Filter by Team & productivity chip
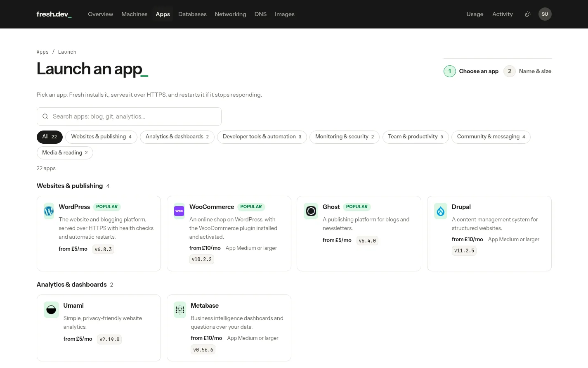Image resolution: width=588 pixels, height=368 pixels. (x=416, y=137)
